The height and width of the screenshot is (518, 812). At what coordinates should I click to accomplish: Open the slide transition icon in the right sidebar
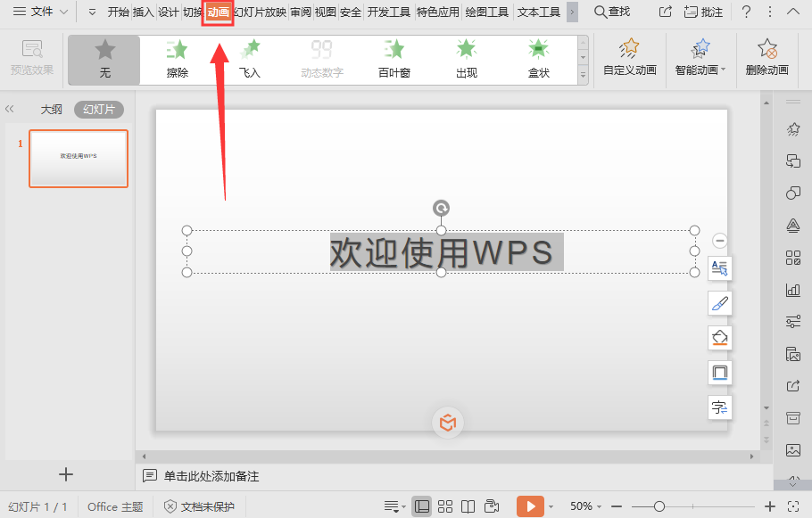[x=793, y=161]
